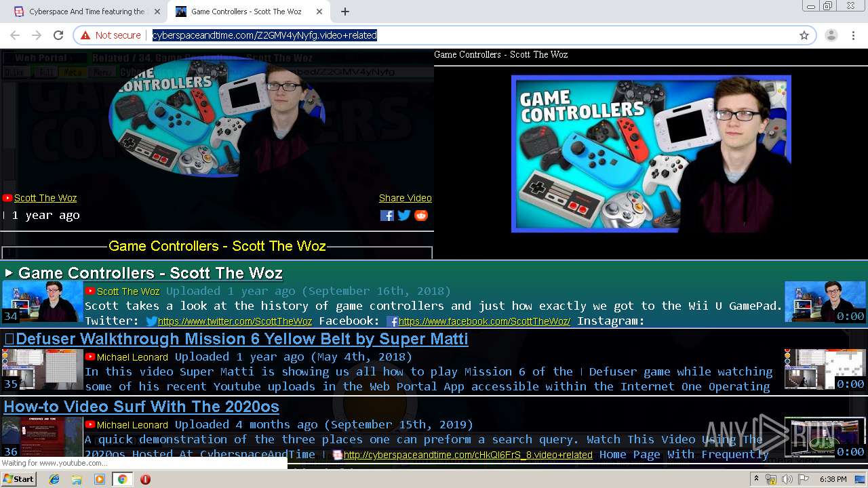Open Michael Leonard link in How-to row
Screen dimensions: 868x488
[x=132, y=425]
